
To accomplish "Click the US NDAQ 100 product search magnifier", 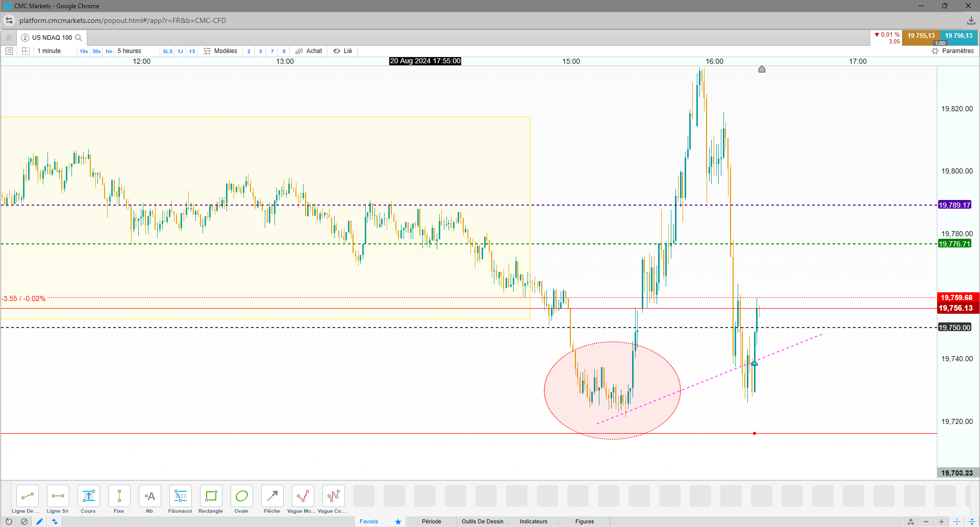I will 79,38.
